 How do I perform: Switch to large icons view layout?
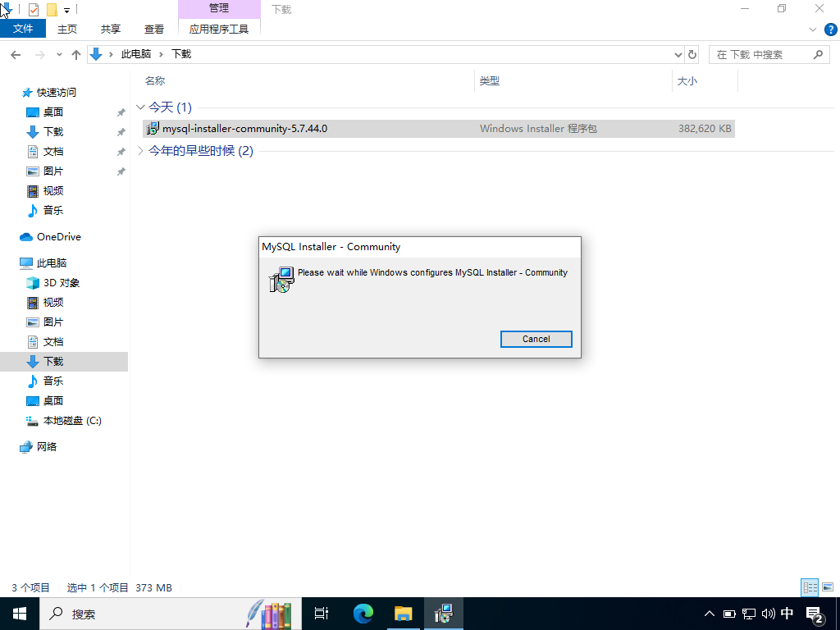[x=828, y=587]
